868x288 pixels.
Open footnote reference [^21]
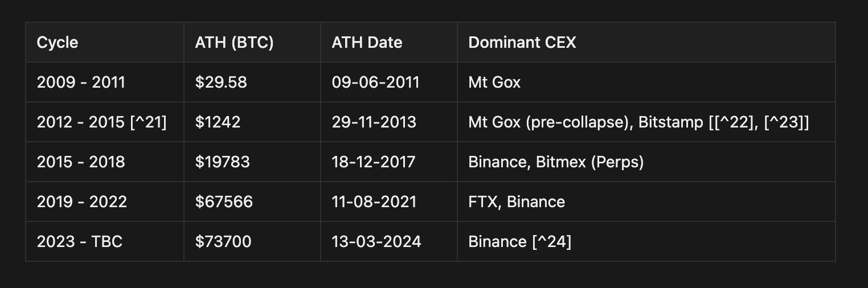[x=149, y=122]
